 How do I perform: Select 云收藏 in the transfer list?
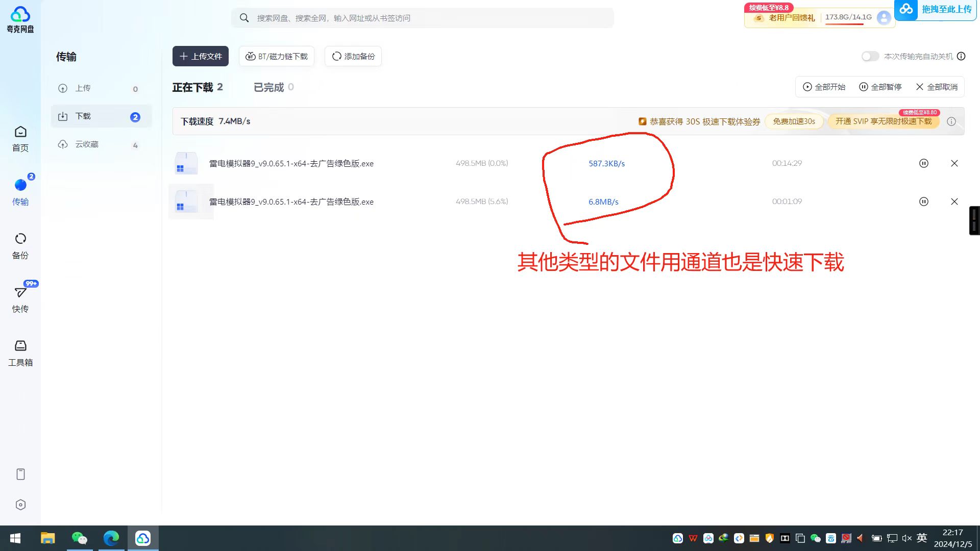87,144
